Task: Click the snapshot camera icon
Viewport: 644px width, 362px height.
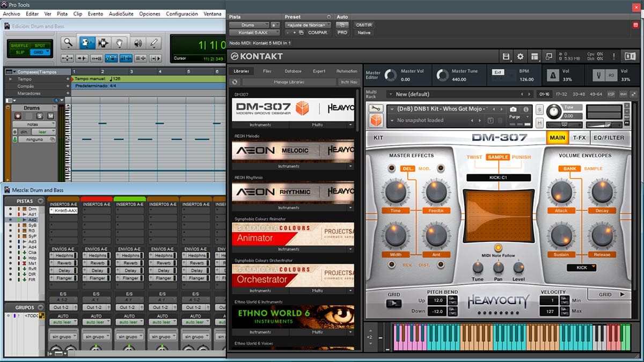Action: (x=513, y=109)
